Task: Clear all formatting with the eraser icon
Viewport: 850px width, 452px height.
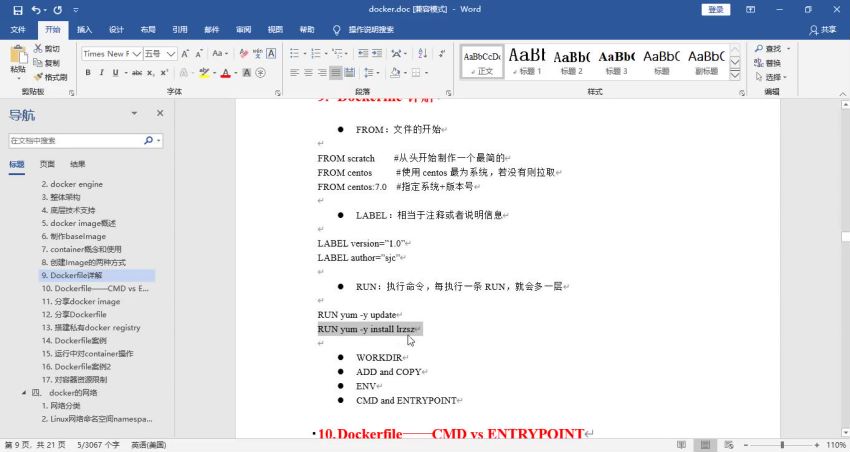Action: (243, 54)
